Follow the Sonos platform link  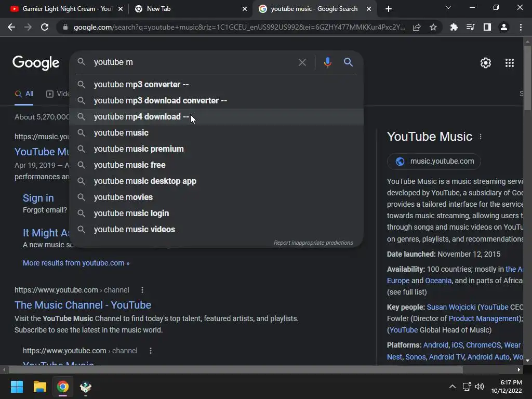415,357
